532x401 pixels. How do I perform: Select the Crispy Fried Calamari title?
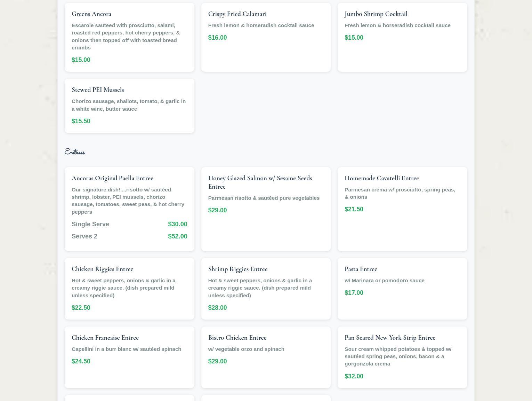[x=237, y=14]
